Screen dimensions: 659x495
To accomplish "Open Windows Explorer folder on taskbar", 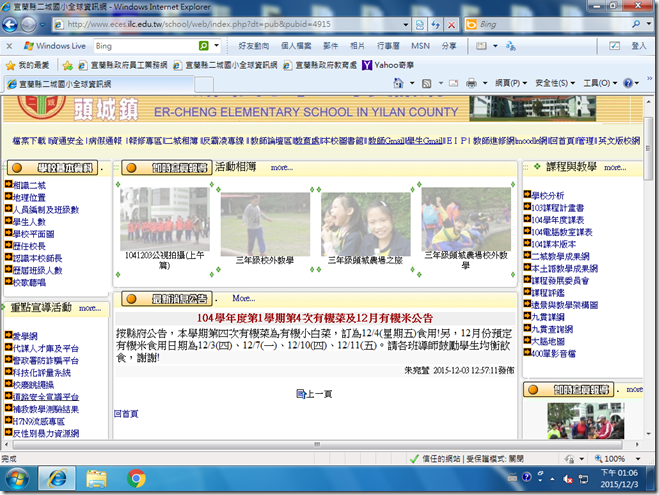I will pos(96,479).
